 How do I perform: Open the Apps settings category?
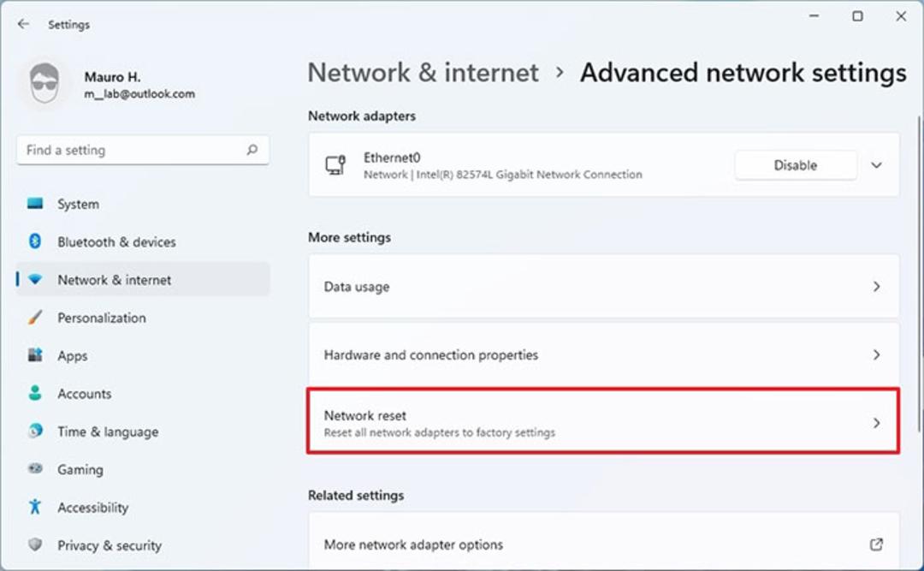coord(143,355)
